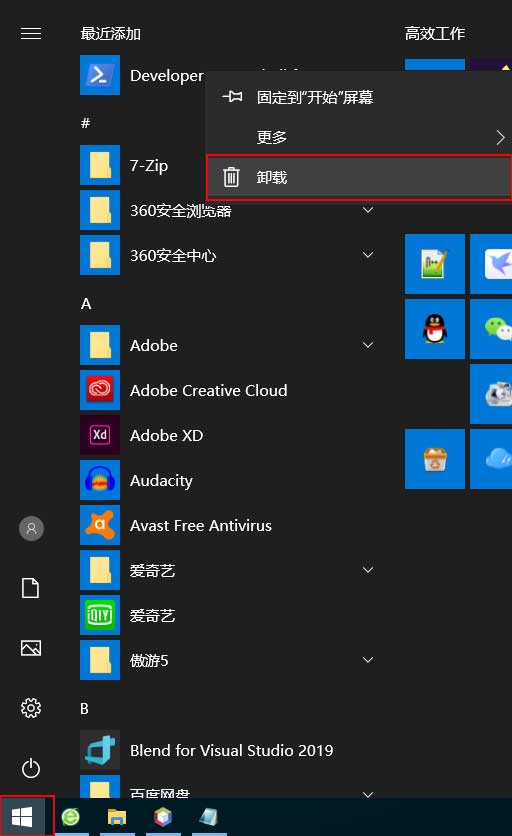
Task: Toggle the hamburger menu at top
Action: (31, 34)
